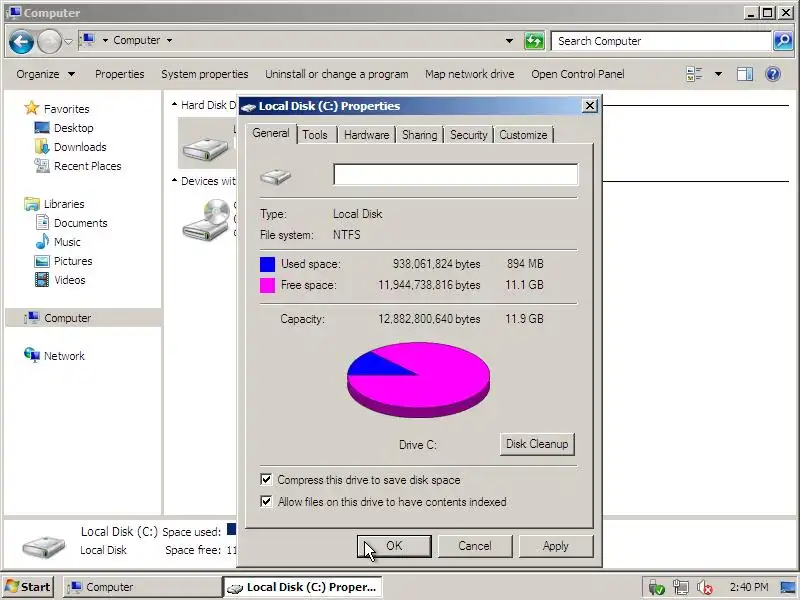Click the Search Computer box

662,41
